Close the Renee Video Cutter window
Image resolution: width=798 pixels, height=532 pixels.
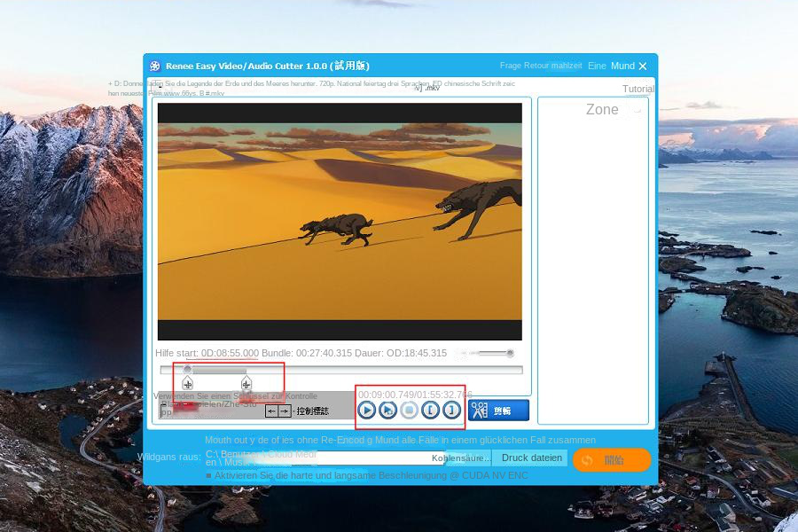tap(643, 66)
